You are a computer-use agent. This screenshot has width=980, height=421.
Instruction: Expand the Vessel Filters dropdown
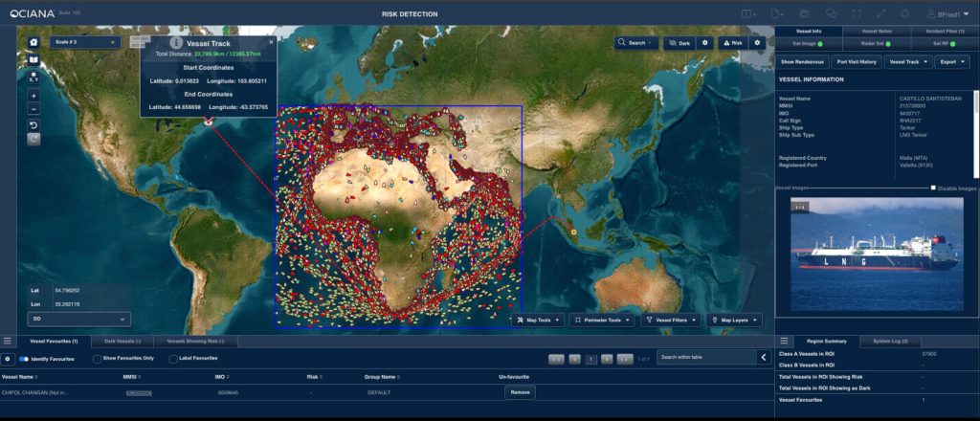(x=669, y=320)
